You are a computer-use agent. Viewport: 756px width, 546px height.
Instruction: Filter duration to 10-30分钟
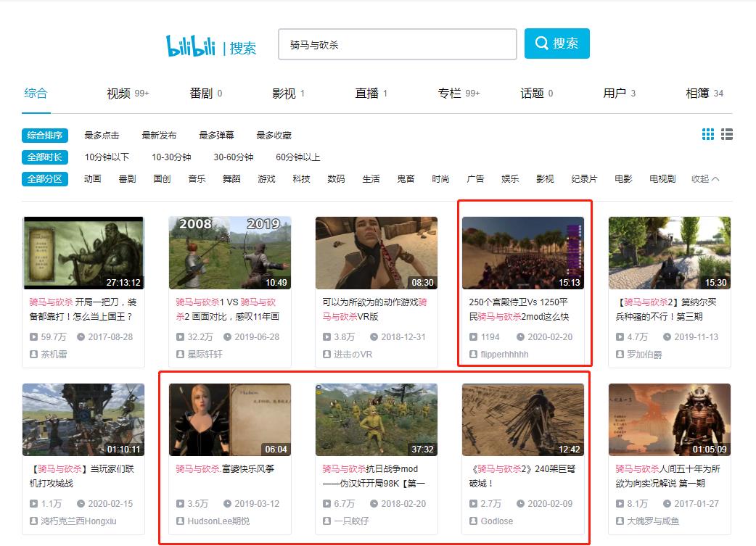(171, 157)
